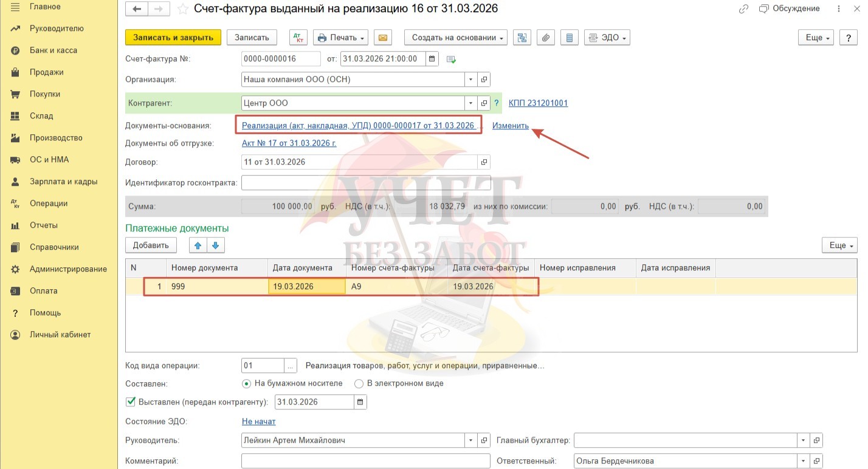Expand the Организация dropdown arrow
Image resolution: width=868 pixels, height=469 pixels.
point(471,80)
